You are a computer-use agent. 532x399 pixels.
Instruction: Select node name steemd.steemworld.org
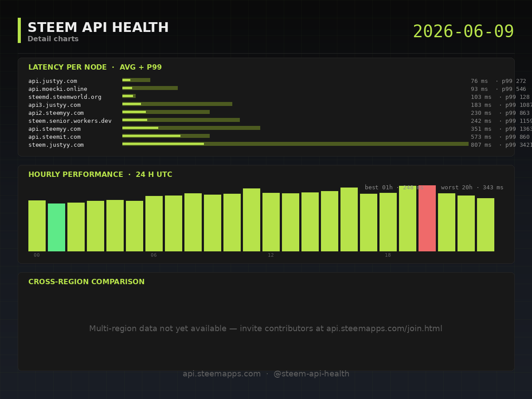65,97
